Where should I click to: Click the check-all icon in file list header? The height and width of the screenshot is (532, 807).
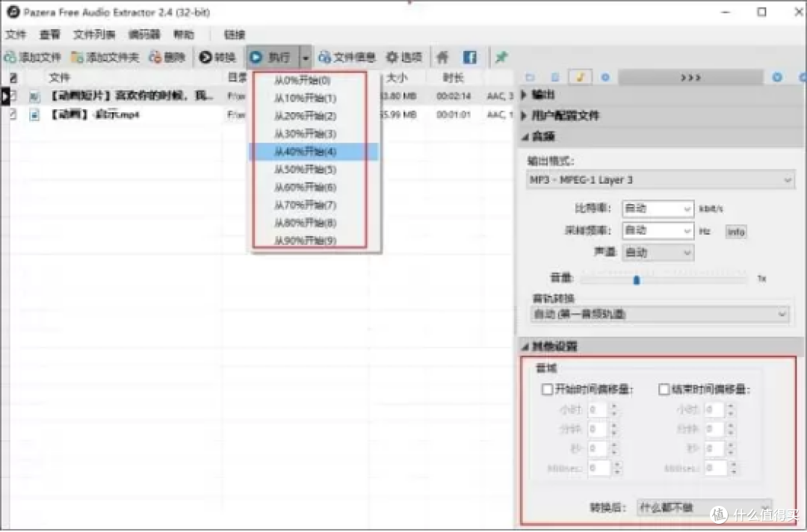[13, 78]
